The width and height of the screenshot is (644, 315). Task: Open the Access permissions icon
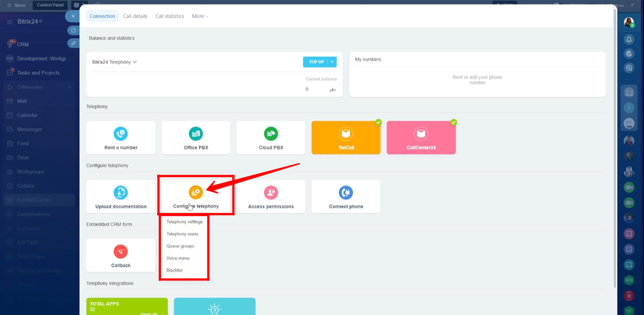tap(271, 193)
